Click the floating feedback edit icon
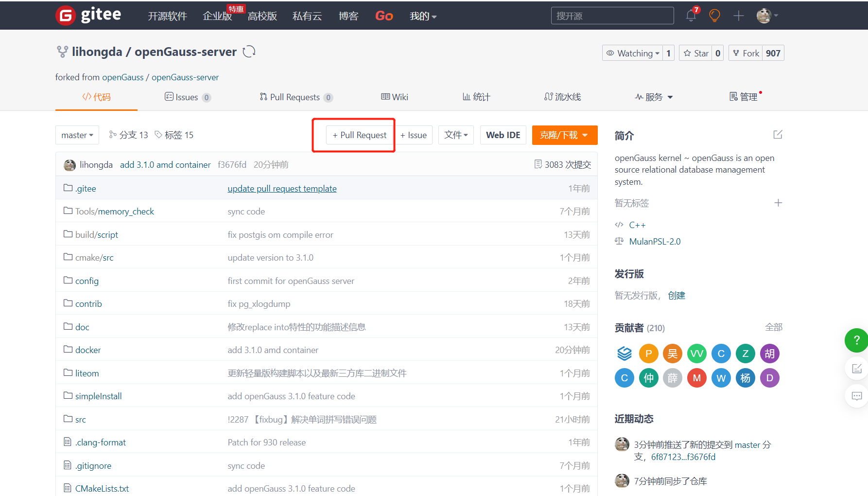Viewport: 868px width, 496px height. 856,369
